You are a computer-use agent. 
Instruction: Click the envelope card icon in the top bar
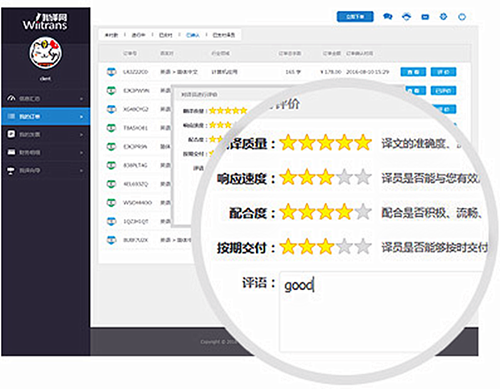point(425,17)
